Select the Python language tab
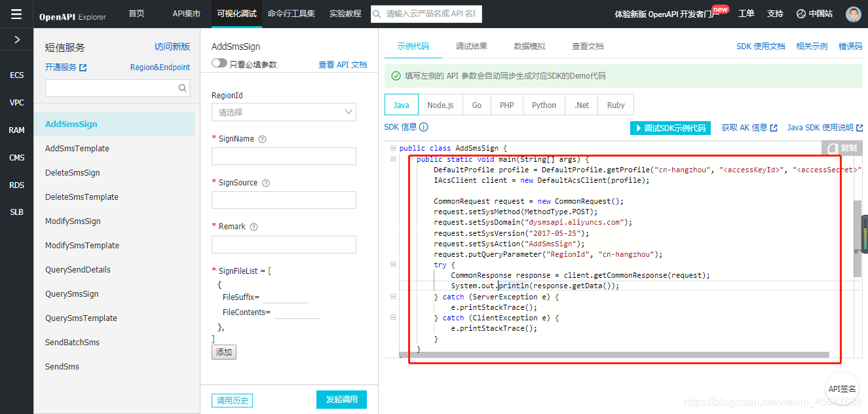This screenshot has width=868, height=414. [544, 105]
